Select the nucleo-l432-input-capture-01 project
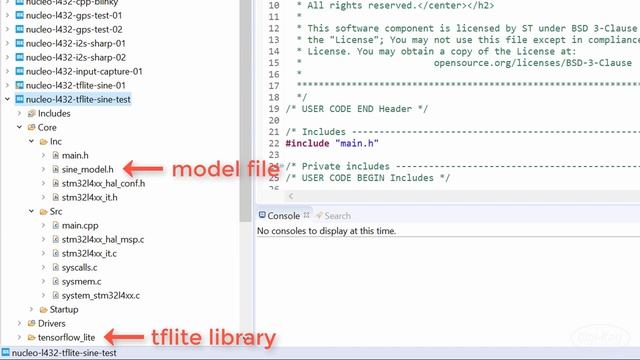This screenshot has height=360, width=640. coord(84,71)
